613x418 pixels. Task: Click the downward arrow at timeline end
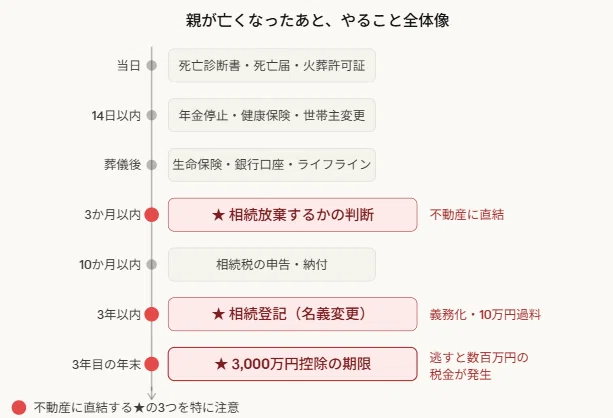(152, 394)
